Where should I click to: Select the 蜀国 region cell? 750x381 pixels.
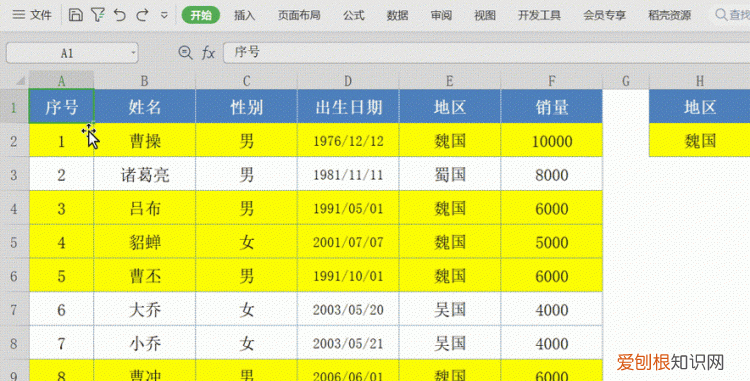click(x=450, y=174)
